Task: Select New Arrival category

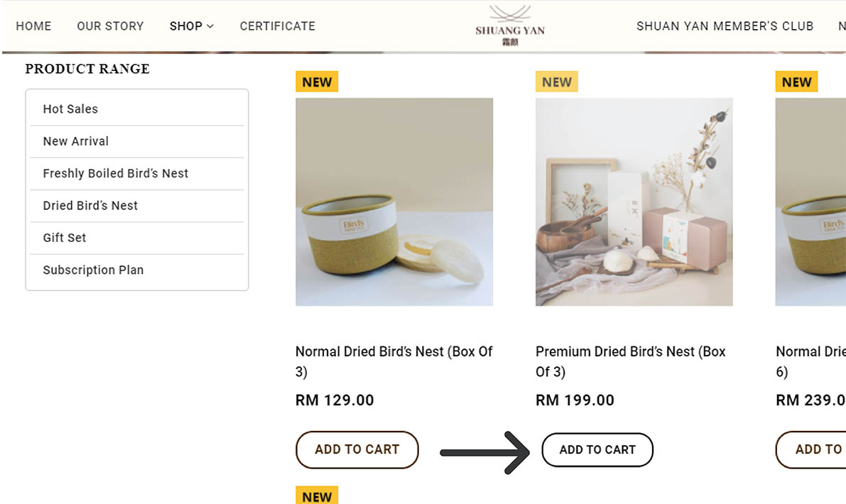Action: pos(75,141)
